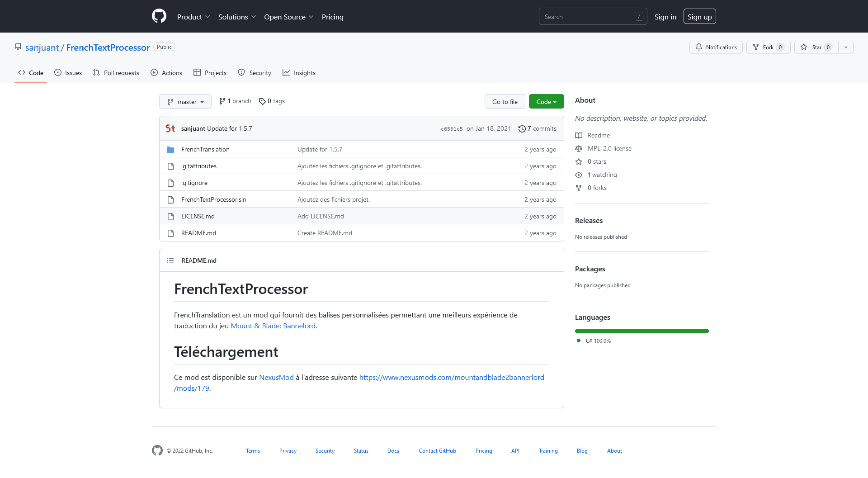Viewport: 868px width, 478px height.
Task: Click the FrenchTranslation folder icon
Action: coord(170,149)
